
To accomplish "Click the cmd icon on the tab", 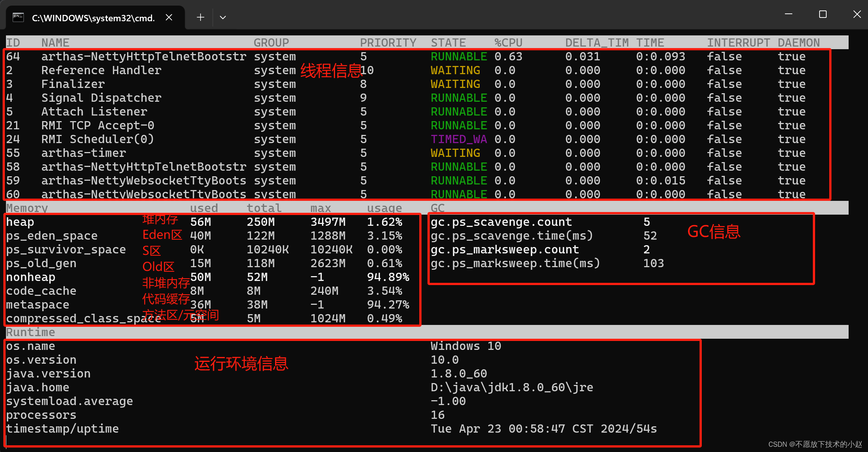I will (x=18, y=18).
